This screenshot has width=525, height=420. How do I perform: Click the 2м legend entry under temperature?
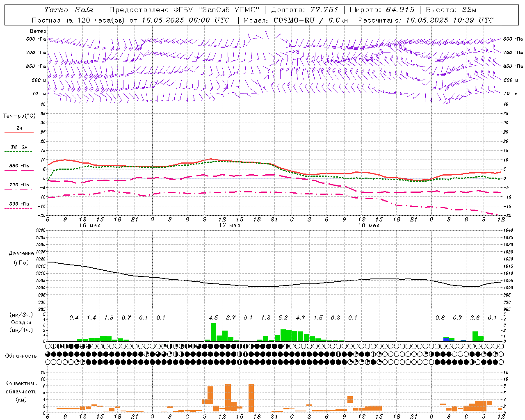tap(19, 128)
